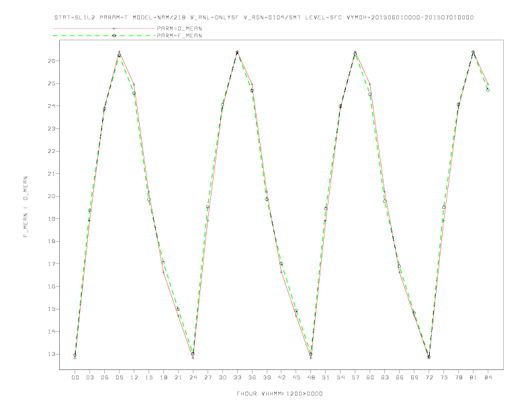Click the x-axis tick label 63
The height and width of the screenshot is (411, 532).
click(x=385, y=377)
